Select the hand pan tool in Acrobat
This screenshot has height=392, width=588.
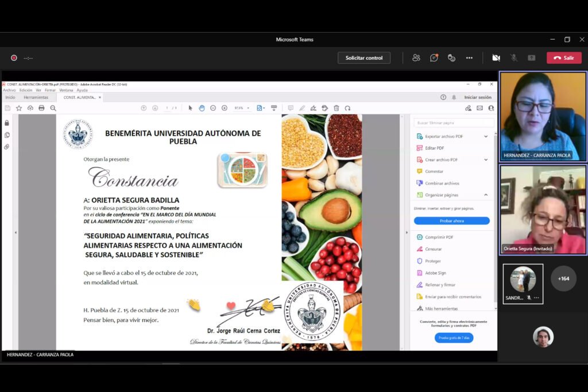point(202,108)
